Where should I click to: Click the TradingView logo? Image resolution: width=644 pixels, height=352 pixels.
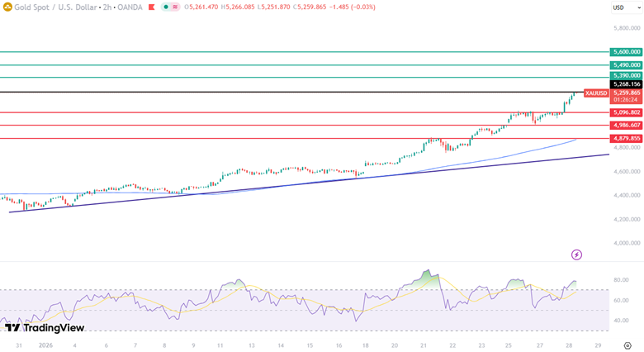point(44,328)
